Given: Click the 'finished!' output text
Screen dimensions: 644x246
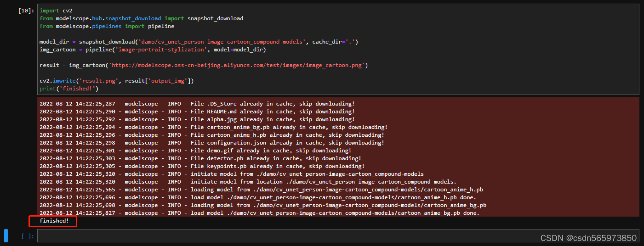Looking at the screenshot, I should point(54,221).
